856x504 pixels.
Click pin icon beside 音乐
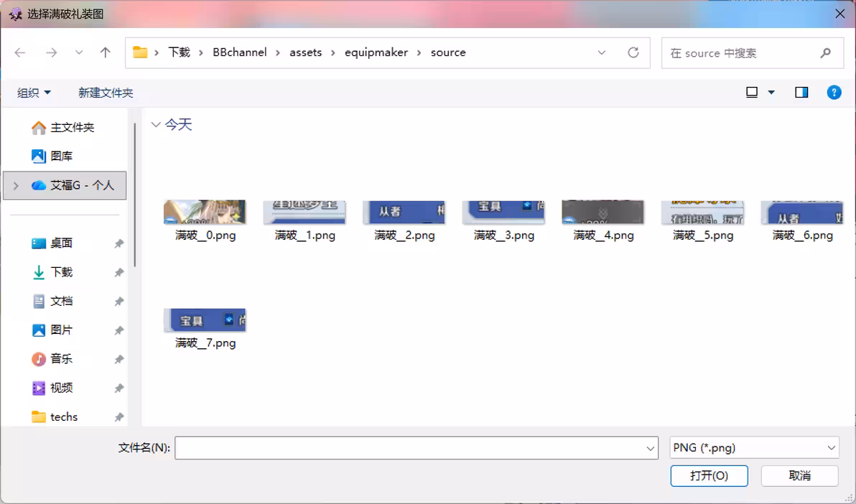[118, 359]
